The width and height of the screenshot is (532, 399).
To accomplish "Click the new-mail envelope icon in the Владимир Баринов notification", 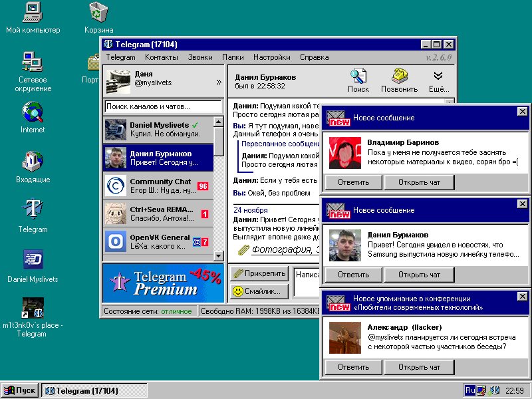I will coord(338,118).
